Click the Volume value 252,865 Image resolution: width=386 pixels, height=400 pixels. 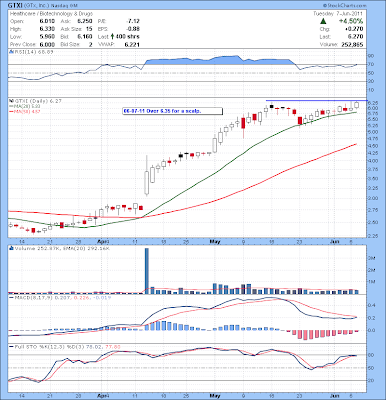pyautogui.click(x=352, y=44)
